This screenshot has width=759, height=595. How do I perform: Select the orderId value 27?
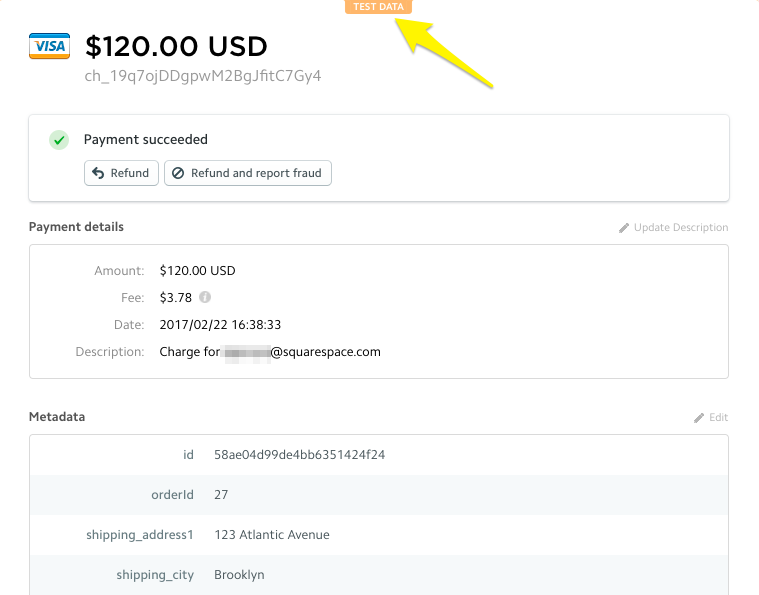click(222, 495)
